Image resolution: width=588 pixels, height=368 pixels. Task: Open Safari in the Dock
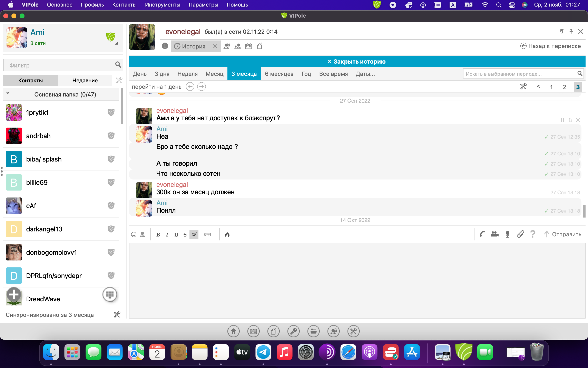point(348,352)
